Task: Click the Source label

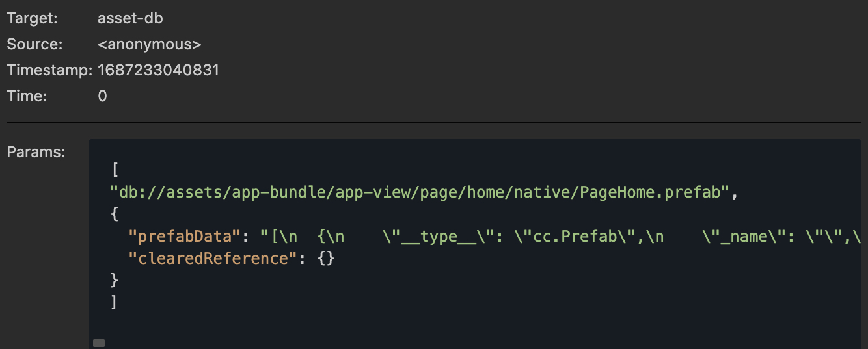Action: click(x=34, y=44)
